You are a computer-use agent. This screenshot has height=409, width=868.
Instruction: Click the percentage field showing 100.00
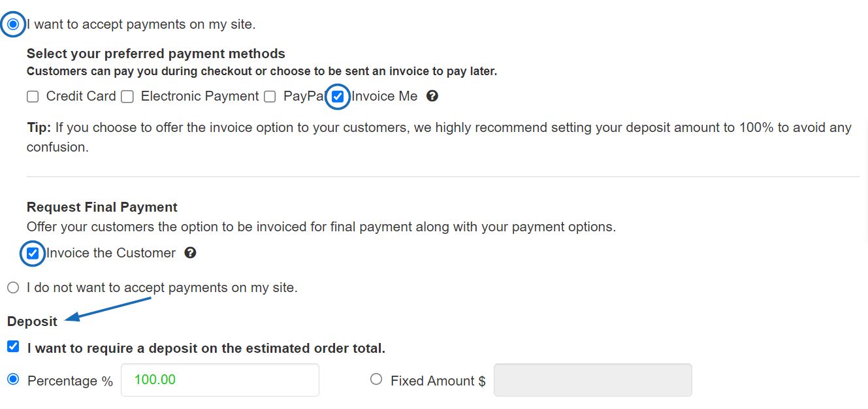tap(220, 380)
